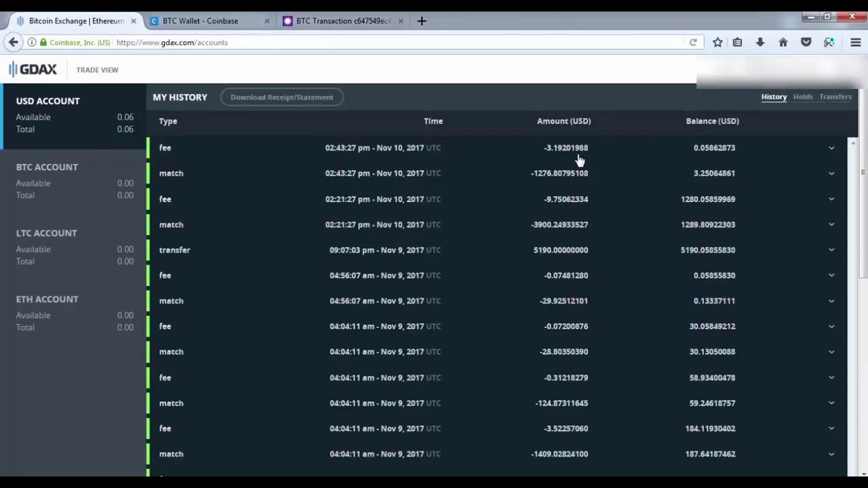This screenshot has height=488, width=868.
Task: Click the Download Receipt/Statement button
Action: [x=282, y=97]
